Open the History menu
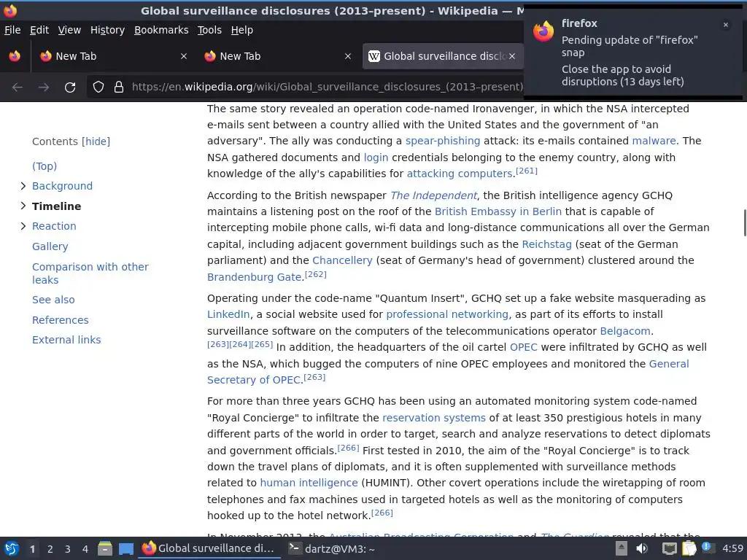Image resolution: width=747 pixels, height=560 pixels. click(108, 30)
